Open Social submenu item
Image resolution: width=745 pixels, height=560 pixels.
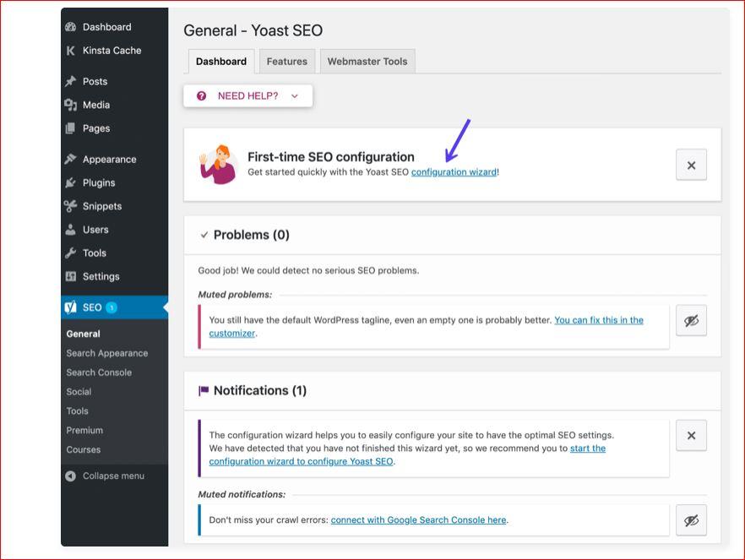[x=79, y=392]
